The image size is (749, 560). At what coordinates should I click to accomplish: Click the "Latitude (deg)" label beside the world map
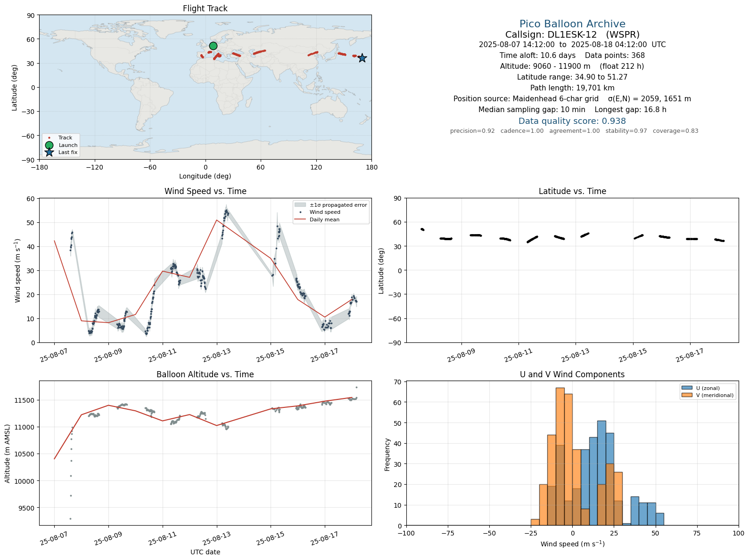click(x=15, y=88)
